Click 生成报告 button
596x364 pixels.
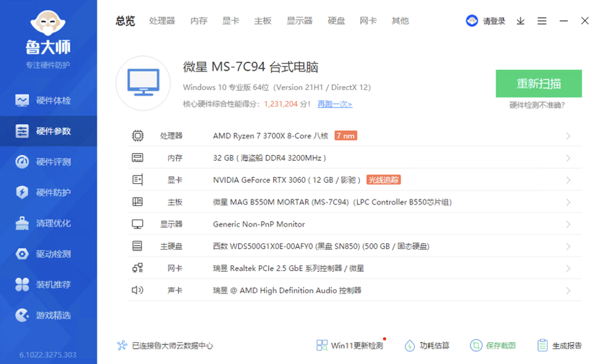click(559, 346)
